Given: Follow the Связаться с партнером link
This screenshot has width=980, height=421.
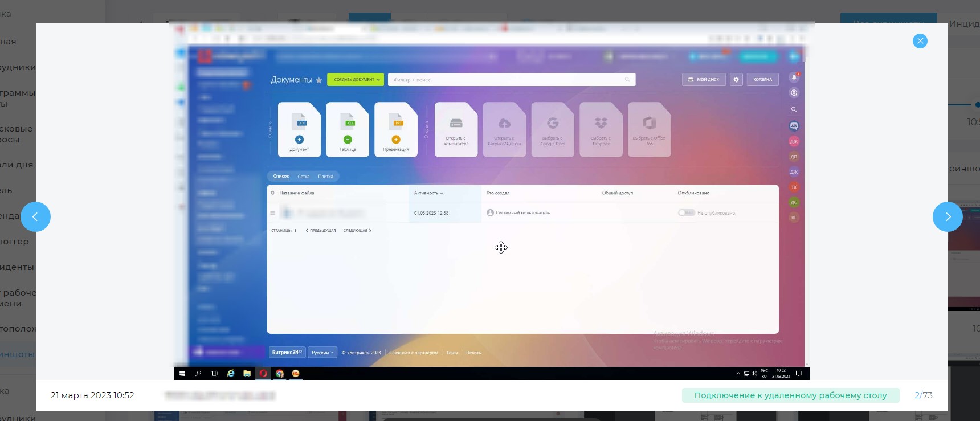Looking at the screenshot, I should (414, 353).
